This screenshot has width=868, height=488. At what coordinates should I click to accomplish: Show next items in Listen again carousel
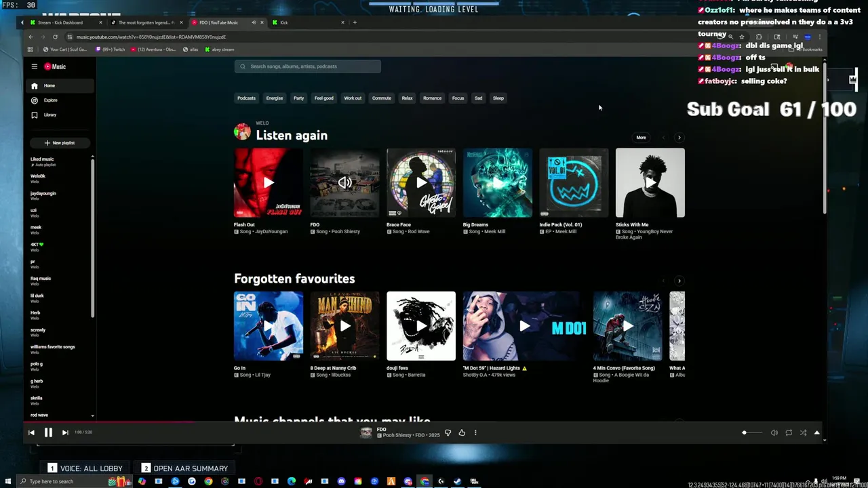[679, 138]
